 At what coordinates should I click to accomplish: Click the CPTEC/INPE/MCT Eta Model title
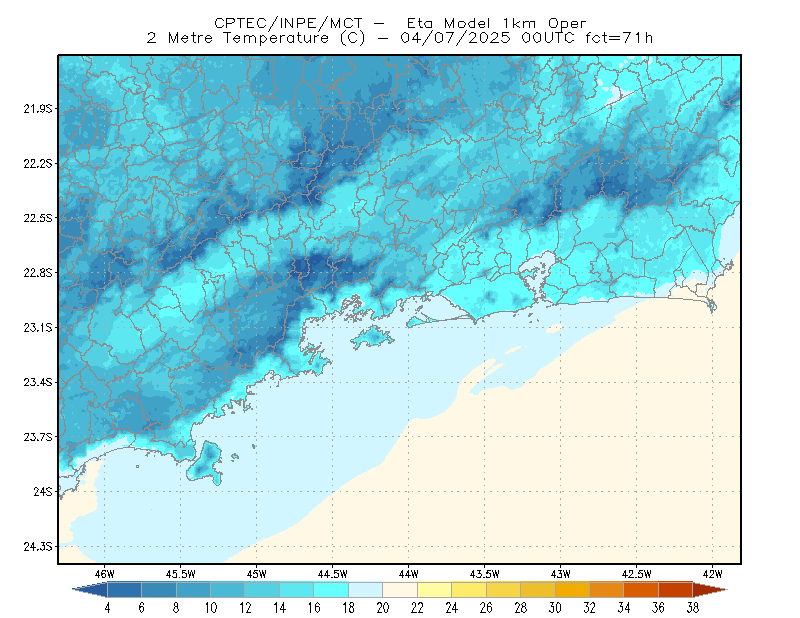pyautogui.click(x=400, y=23)
